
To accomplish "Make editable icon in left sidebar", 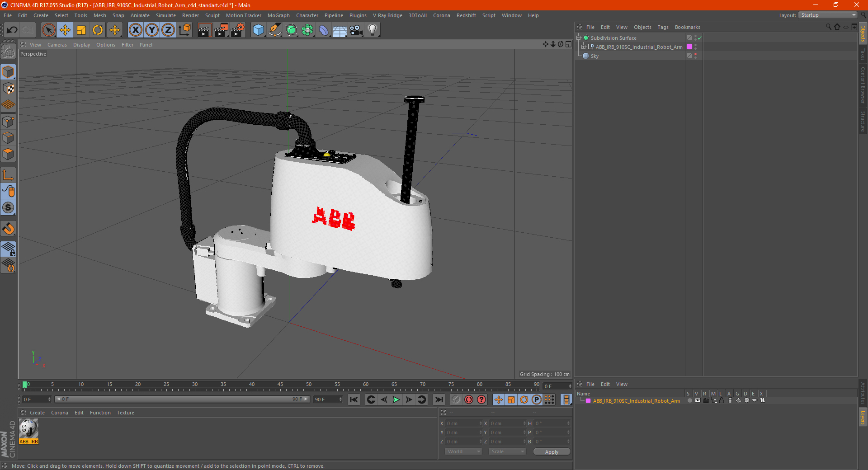I will point(8,52).
